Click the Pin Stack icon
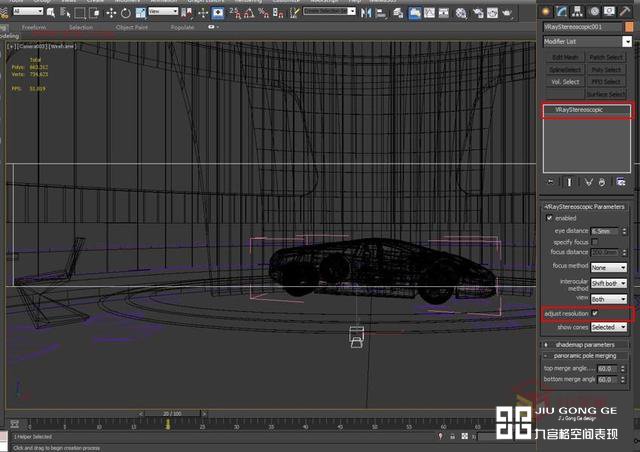 coord(549,181)
